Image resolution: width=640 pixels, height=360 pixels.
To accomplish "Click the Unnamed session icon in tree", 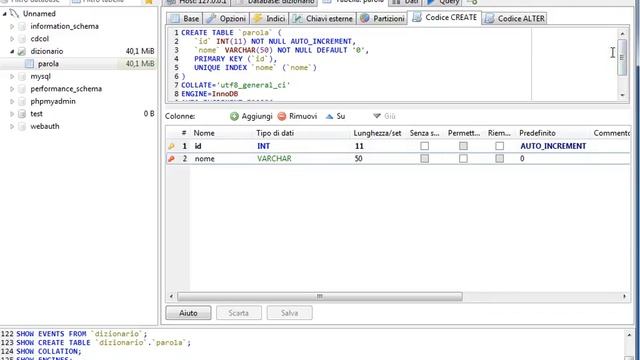I will click(14, 13).
